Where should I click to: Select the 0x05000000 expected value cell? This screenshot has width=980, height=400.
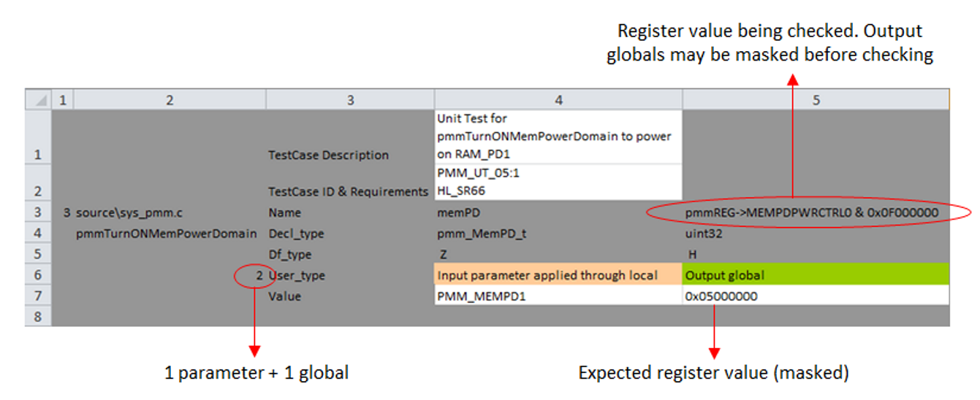point(816,296)
